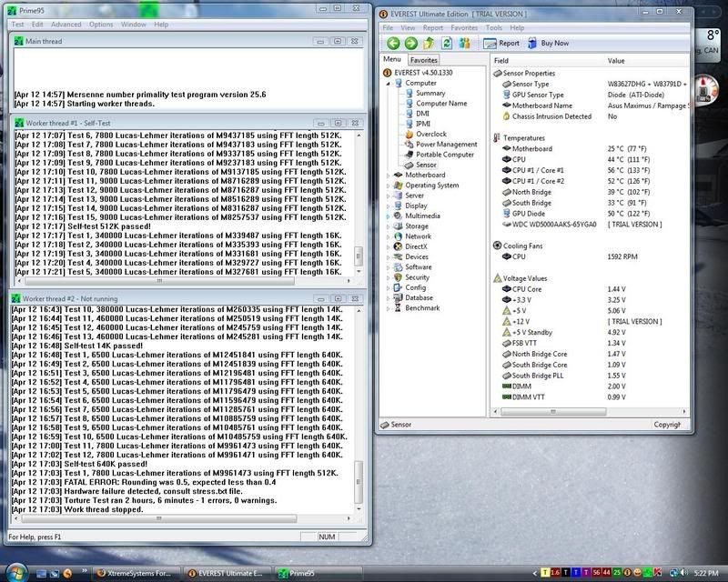Viewport: 728px width, 582px height.
Task: Open the Tools menu in EVEREST
Action: tap(493, 28)
